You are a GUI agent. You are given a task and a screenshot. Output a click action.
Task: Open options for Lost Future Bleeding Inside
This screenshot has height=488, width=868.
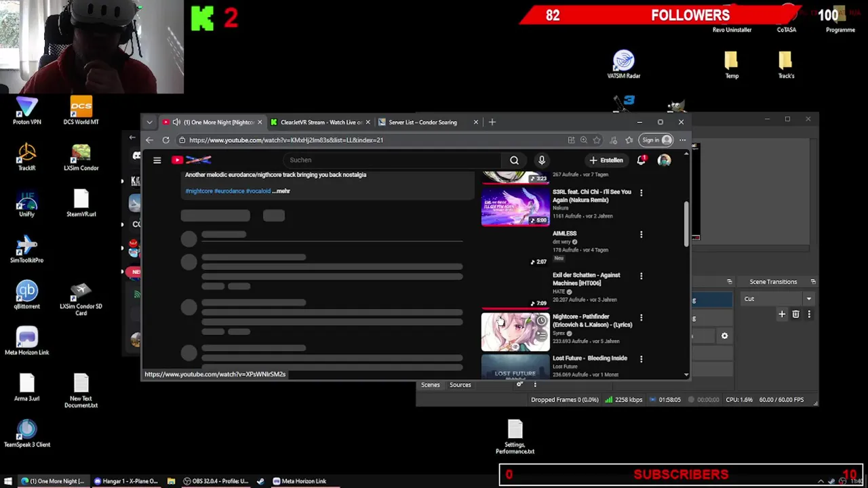click(x=641, y=359)
